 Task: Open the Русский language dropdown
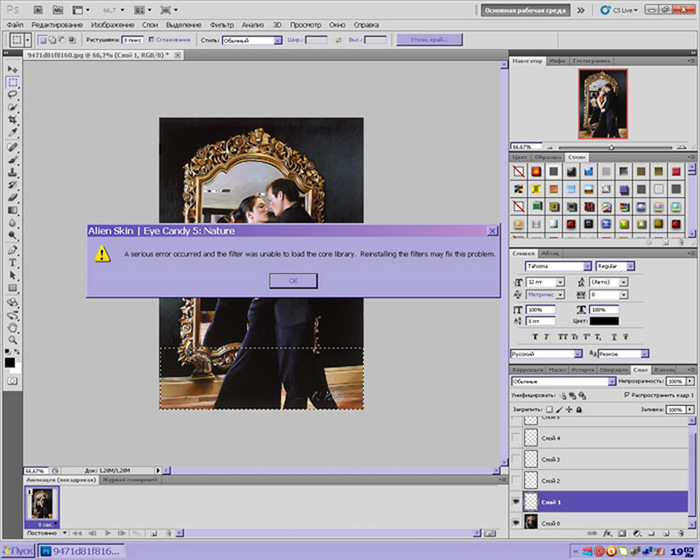pos(578,354)
